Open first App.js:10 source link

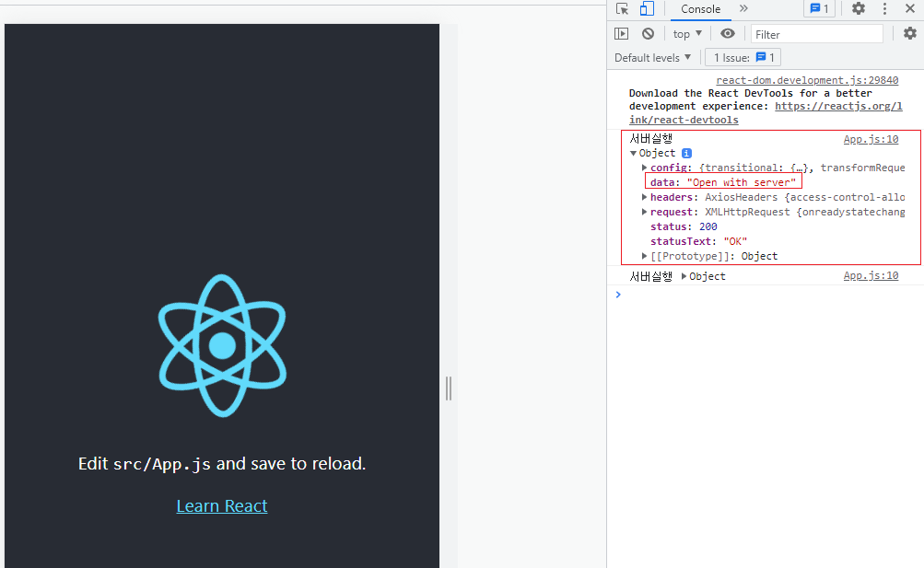pos(871,139)
